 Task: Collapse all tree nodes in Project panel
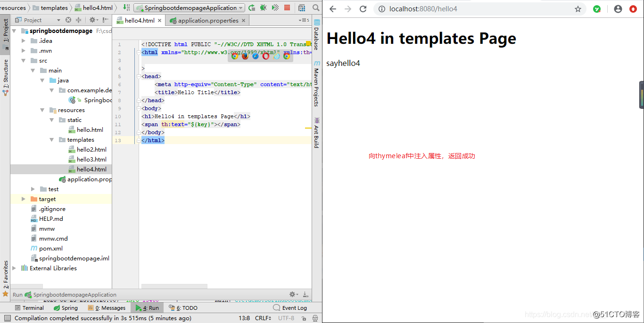pyautogui.click(x=79, y=20)
